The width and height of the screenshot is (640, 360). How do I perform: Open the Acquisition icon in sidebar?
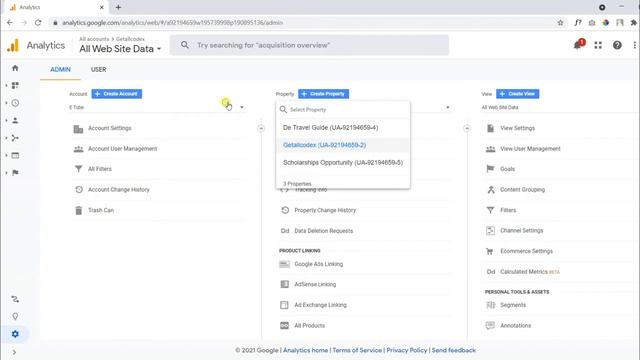pos(15,138)
